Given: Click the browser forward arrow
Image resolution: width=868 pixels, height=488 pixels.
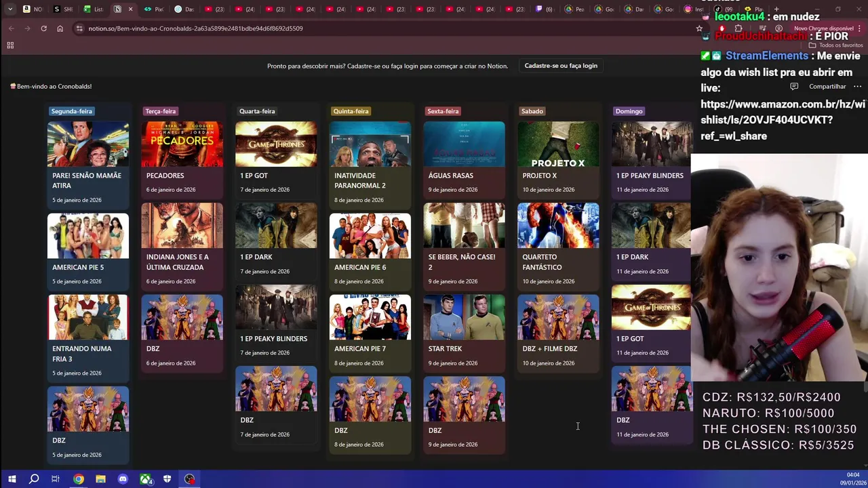Looking at the screenshot, I should (x=27, y=28).
